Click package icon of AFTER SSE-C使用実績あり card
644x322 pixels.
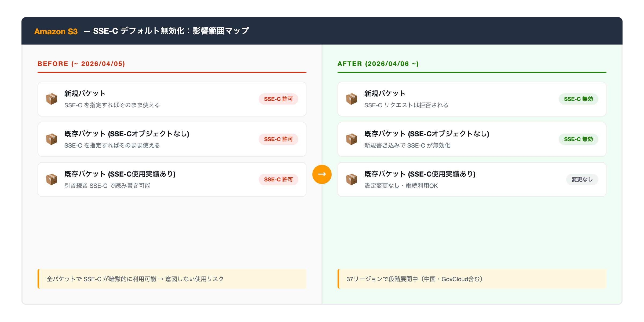coord(352,180)
